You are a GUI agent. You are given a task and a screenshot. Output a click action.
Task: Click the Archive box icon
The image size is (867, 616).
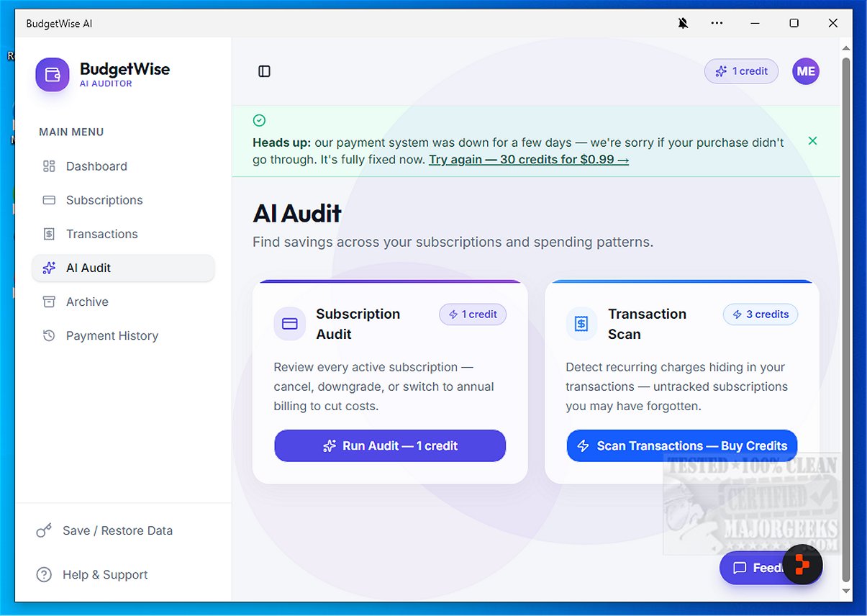pyautogui.click(x=49, y=302)
